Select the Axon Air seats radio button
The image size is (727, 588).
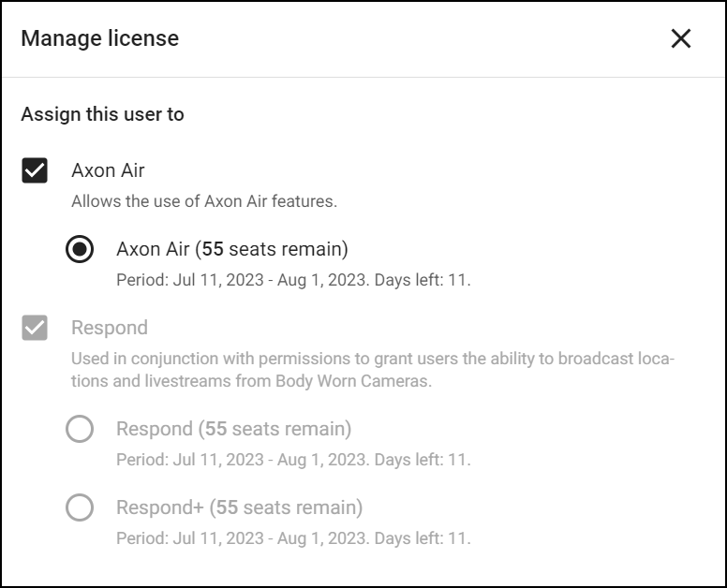click(80, 249)
